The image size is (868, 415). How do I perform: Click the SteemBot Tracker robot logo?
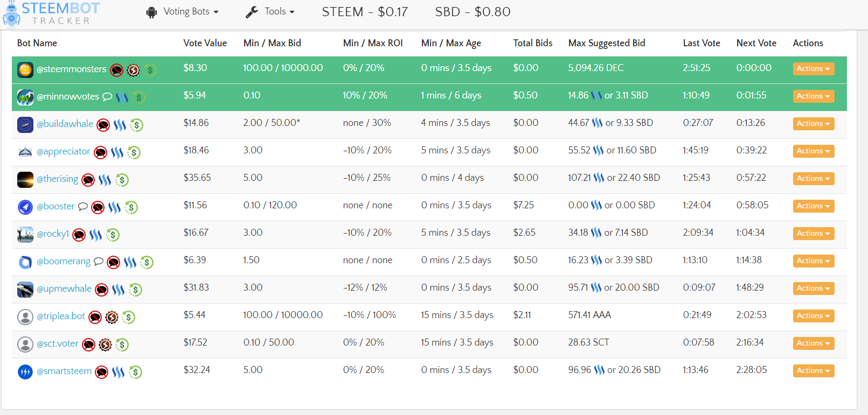click(x=11, y=14)
